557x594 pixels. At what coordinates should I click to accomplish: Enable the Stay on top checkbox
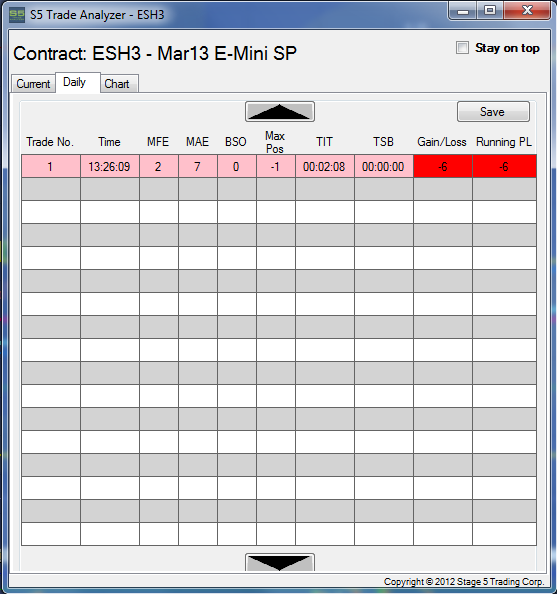(x=462, y=48)
